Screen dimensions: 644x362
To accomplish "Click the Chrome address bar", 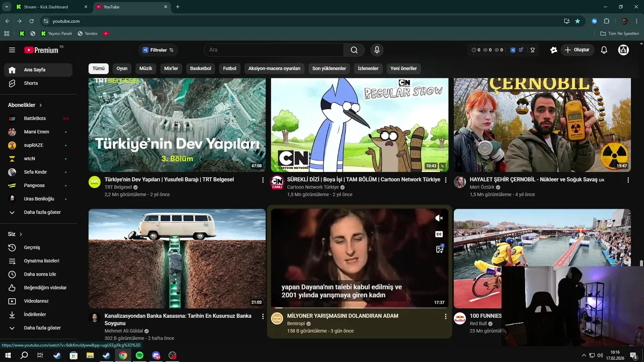I will point(302,21).
